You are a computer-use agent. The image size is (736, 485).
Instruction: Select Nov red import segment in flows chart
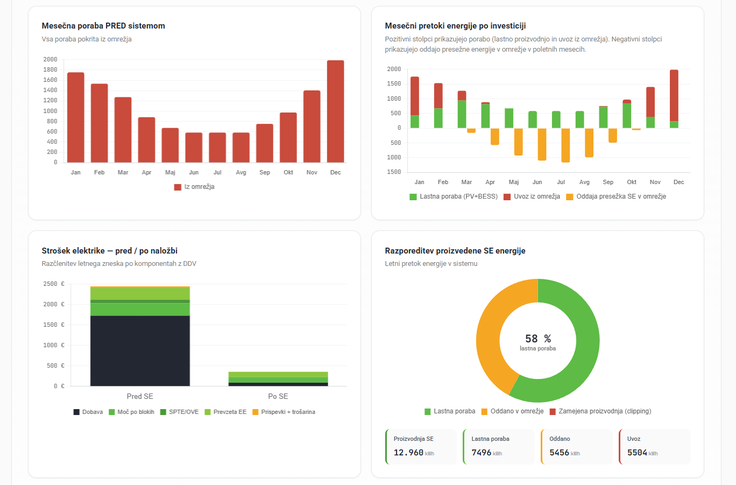pyautogui.click(x=651, y=102)
